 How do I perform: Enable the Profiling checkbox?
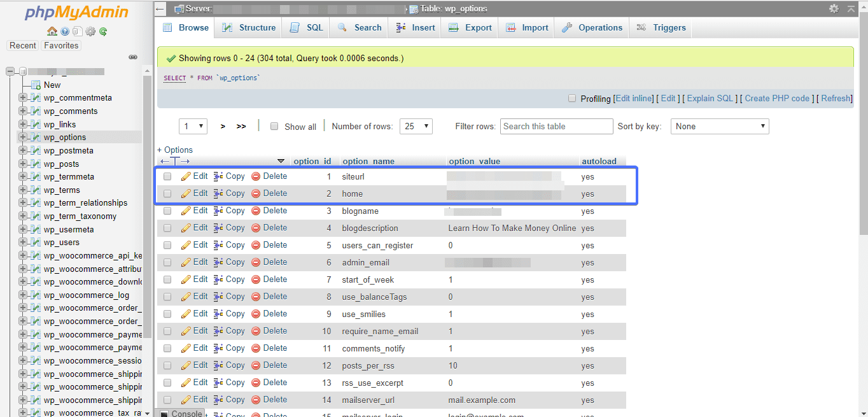tap(572, 99)
